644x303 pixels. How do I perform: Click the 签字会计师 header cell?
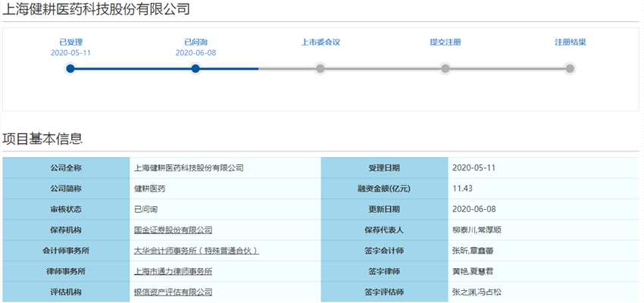pos(384,251)
